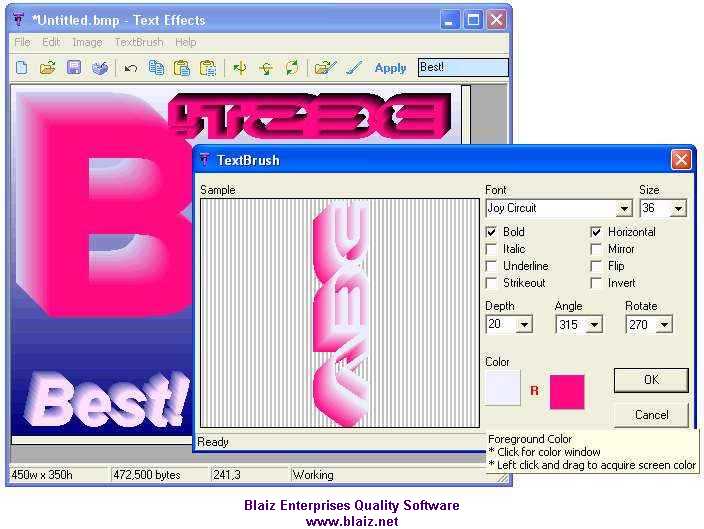This screenshot has height=529, width=704.
Task: Undo with the curved arrow icon
Action: 131,68
